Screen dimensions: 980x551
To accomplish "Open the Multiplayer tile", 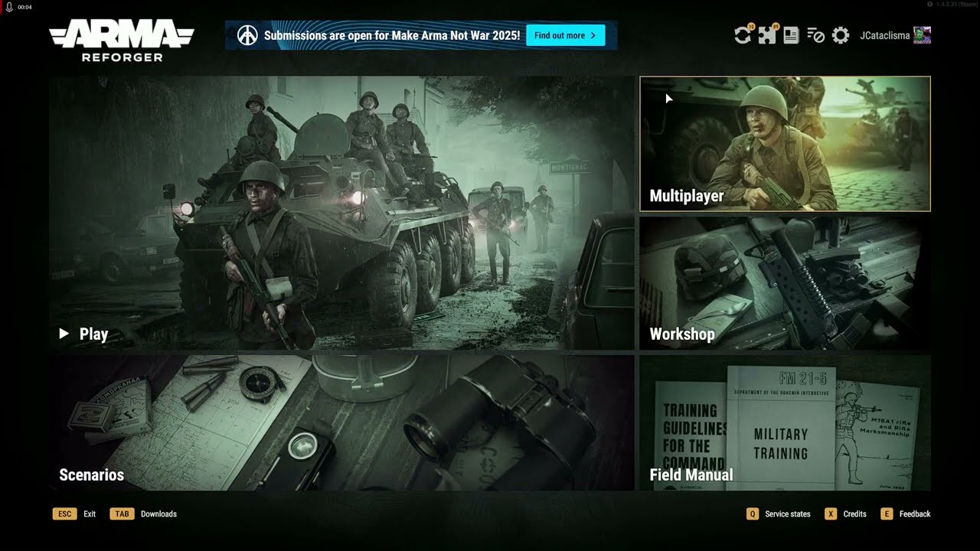I will click(x=785, y=144).
